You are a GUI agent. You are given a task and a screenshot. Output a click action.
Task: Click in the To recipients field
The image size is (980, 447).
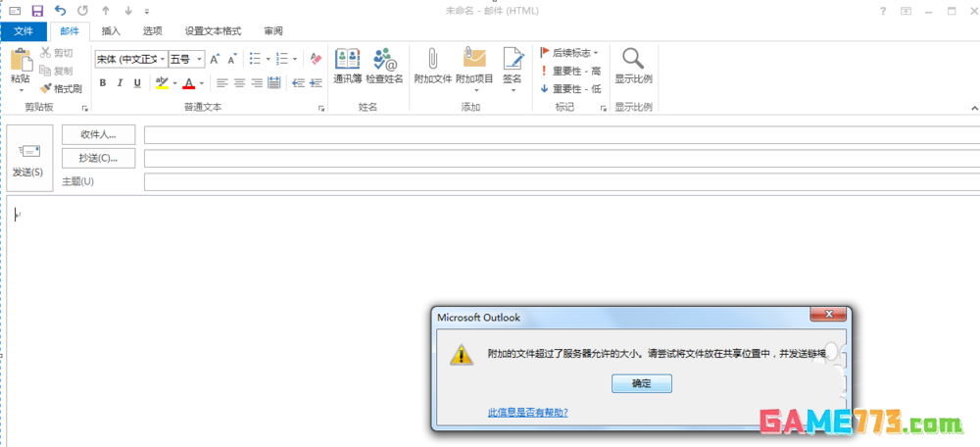coord(562,135)
